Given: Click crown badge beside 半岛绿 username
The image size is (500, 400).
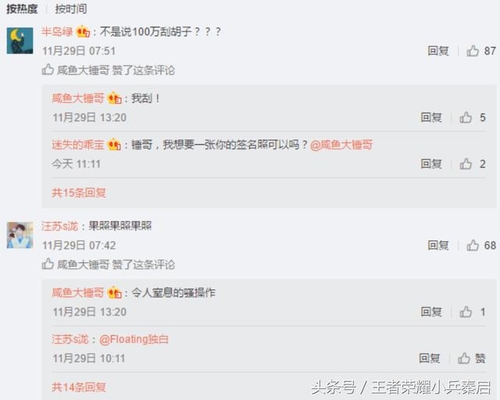Looking at the screenshot, I should [83, 32].
